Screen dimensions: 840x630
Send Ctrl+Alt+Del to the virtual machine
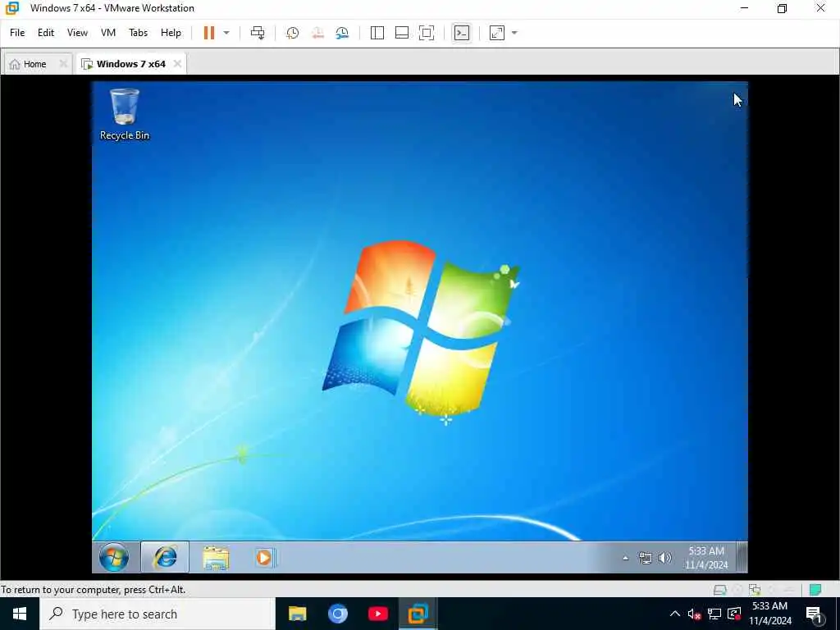(x=258, y=33)
